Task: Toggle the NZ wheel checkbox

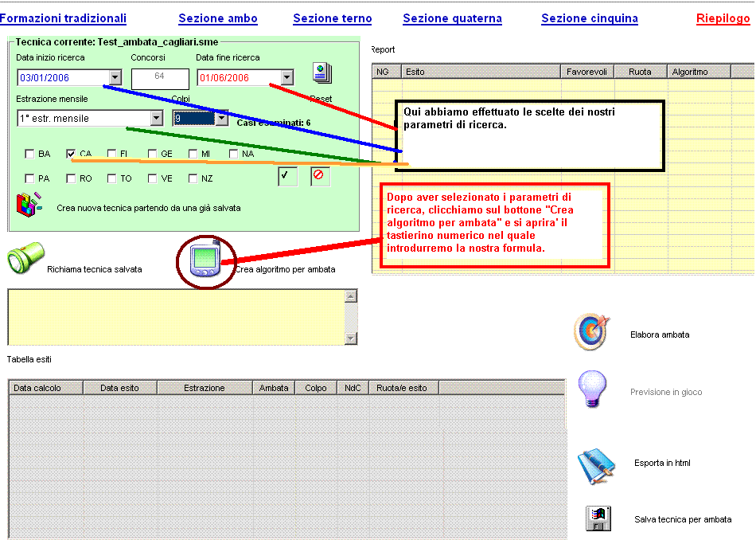Action: [x=193, y=178]
